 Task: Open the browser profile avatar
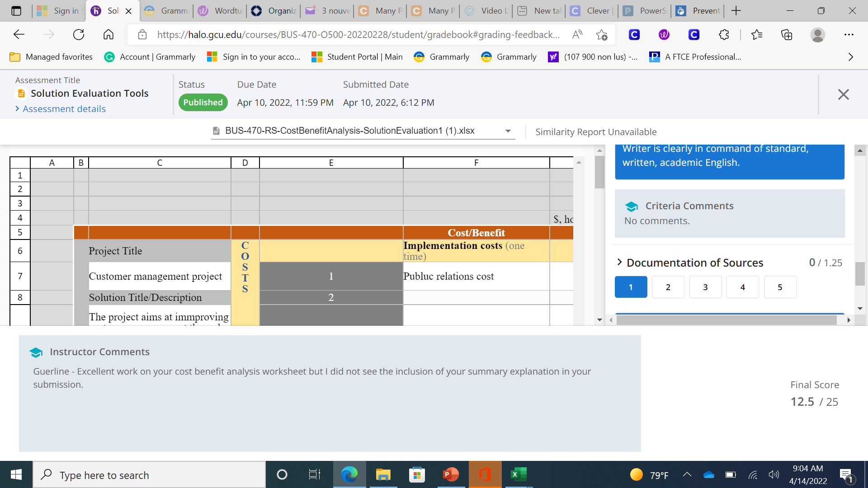click(x=817, y=34)
